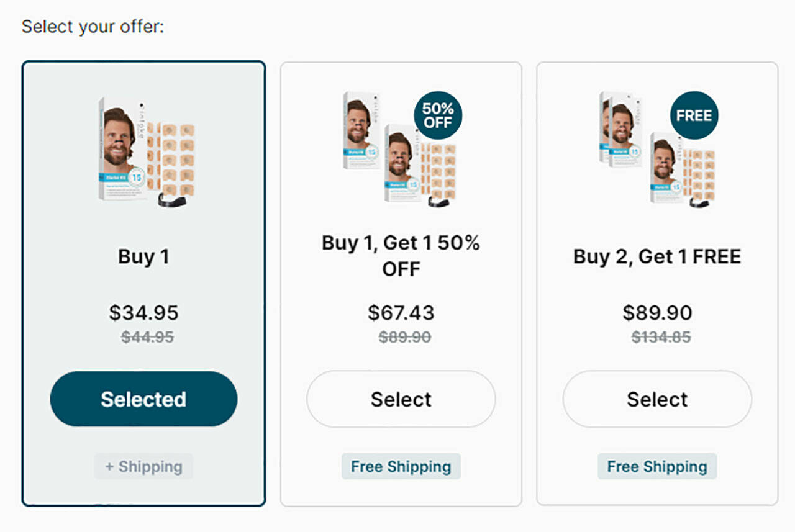Click the $34.95 price
Image resolution: width=795 pixels, height=532 pixels.
pos(143,312)
